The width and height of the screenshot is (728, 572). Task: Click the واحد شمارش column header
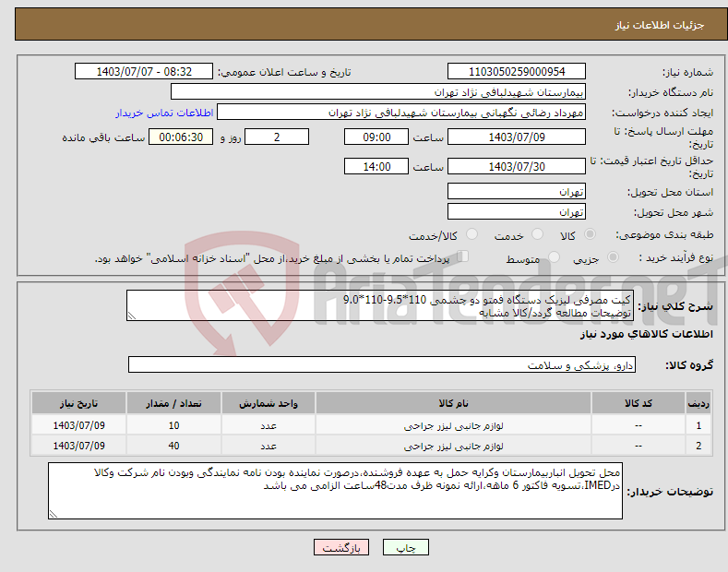(x=269, y=403)
